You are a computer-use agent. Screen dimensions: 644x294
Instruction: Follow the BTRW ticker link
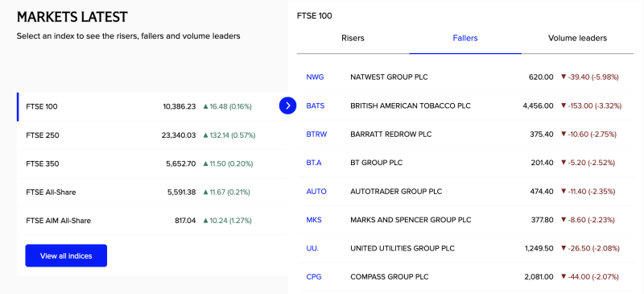point(316,134)
